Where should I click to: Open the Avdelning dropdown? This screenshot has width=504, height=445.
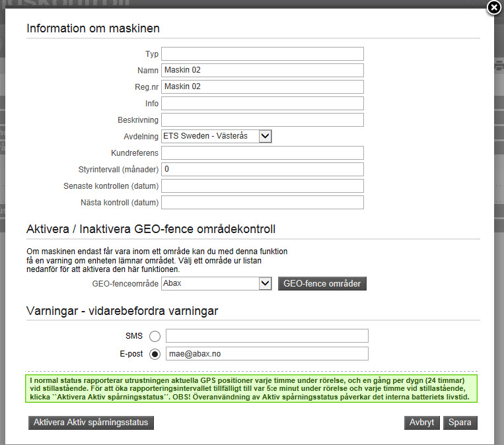click(216, 136)
